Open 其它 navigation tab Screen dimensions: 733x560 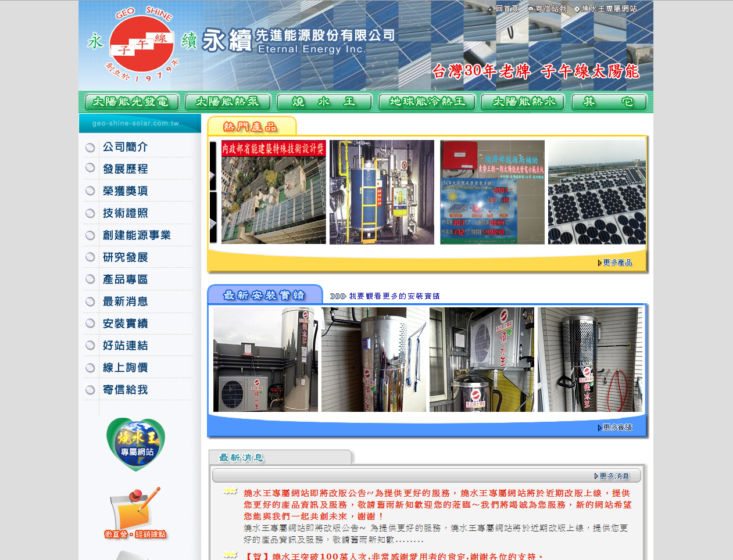click(x=609, y=102)
